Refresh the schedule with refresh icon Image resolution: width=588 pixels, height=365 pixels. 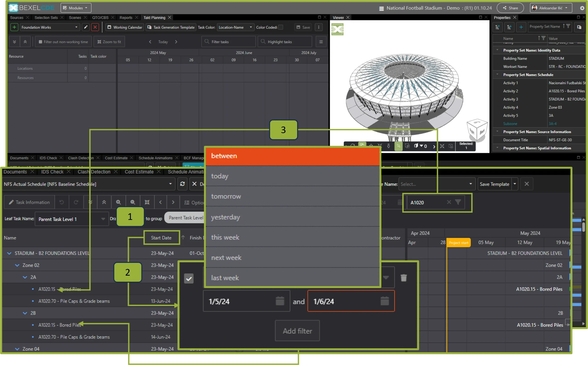click(x=182, y=184)
